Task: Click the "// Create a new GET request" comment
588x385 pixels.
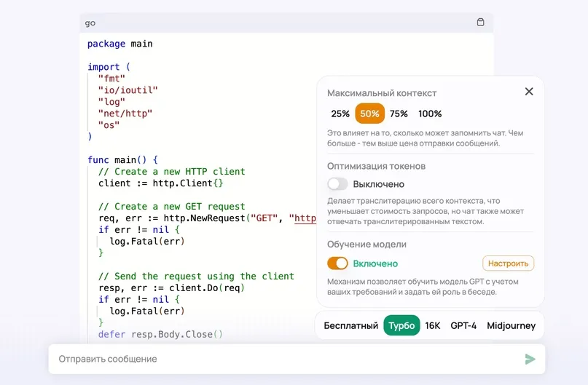Action: (172, 207)
